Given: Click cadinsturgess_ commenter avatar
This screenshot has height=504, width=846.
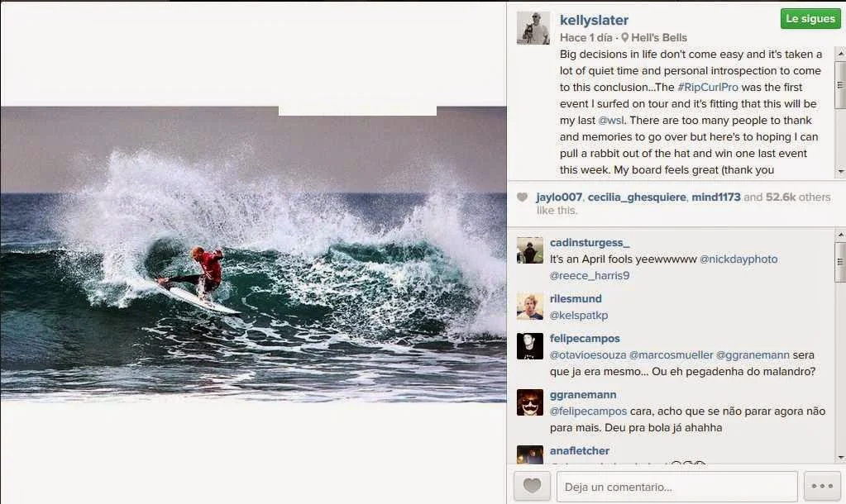Looking at the screenshot, I should [530, 250].
